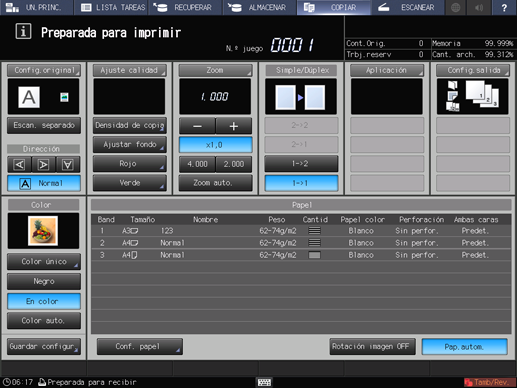This screenshot has width=517, height=388.
Task: Click the A3 paper orientation icon
Action: 134,231
